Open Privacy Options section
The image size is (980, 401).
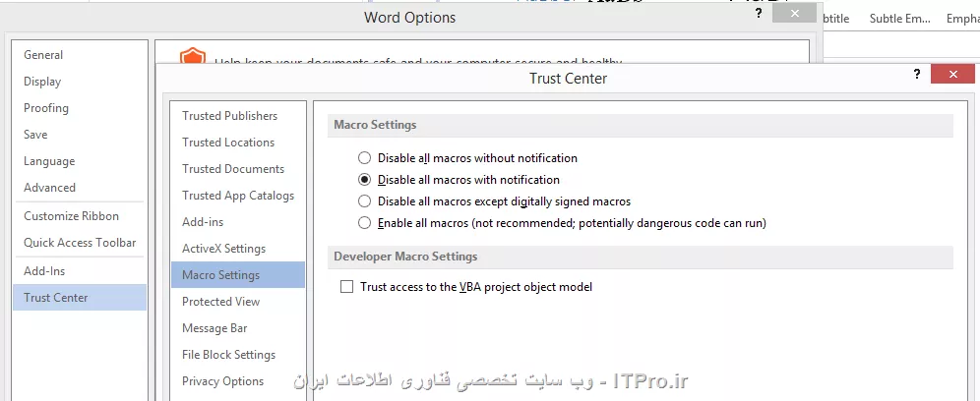(238, 381)
